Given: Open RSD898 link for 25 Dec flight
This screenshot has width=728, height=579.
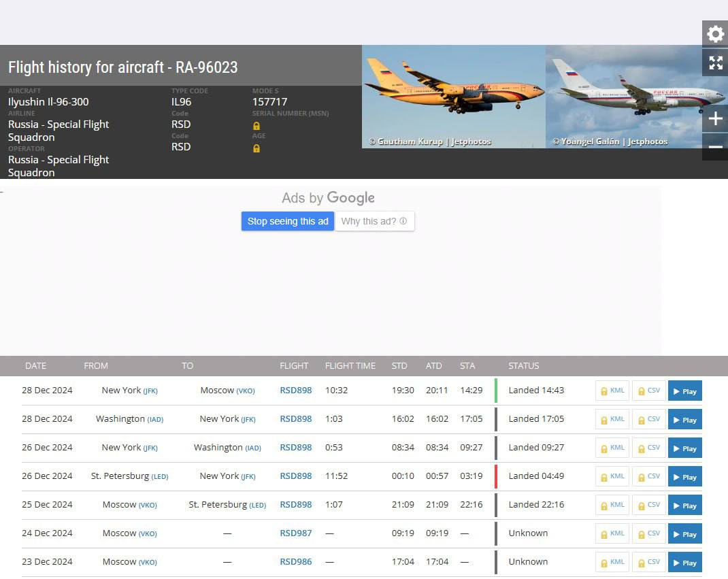Looking at the screenshot, I should click(295, 505).
